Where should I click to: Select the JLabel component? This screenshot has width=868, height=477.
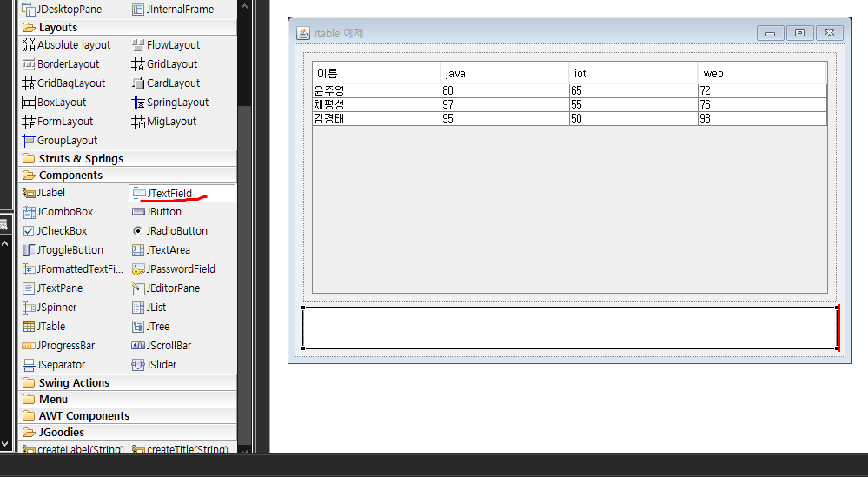43,193
